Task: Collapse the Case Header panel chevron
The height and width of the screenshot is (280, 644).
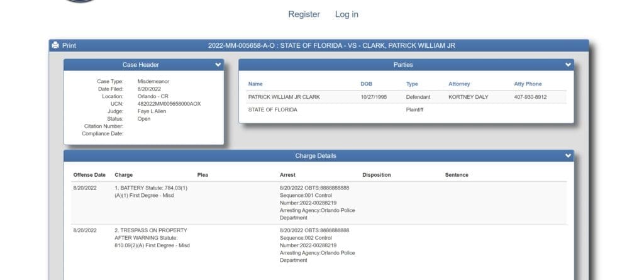Action: pyautogui.click(x=218, y=65)
